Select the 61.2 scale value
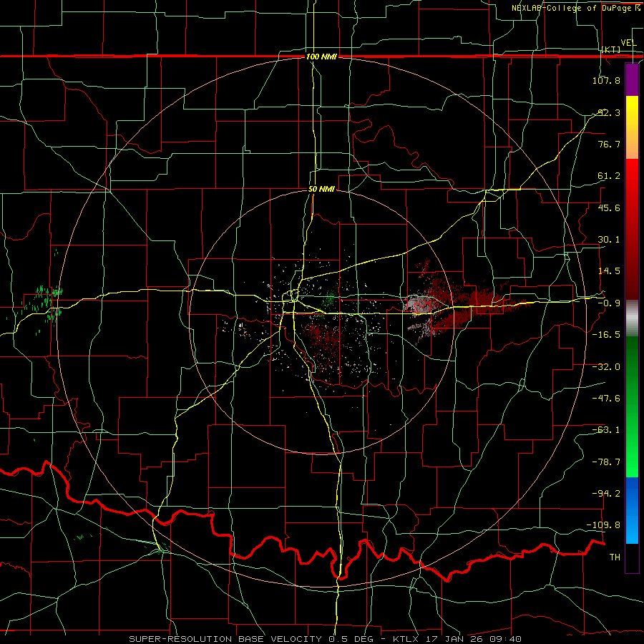Screen dimensions: 644x644 pos(608,176)
